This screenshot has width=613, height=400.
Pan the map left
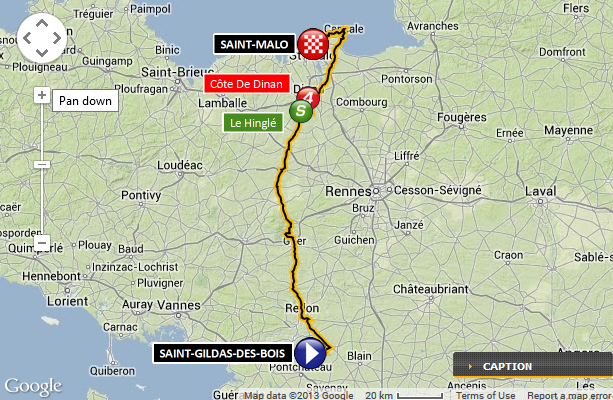pos(27,38)
